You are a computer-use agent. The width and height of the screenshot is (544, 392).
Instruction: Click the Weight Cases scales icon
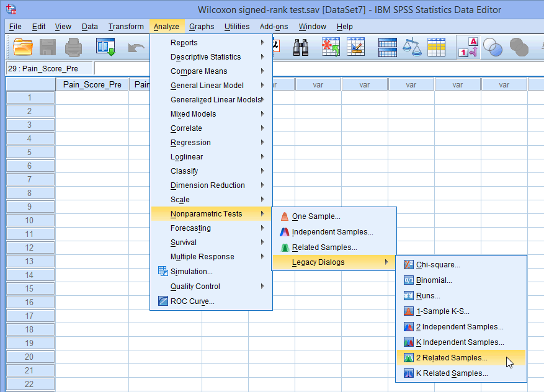tap(412, 47)
